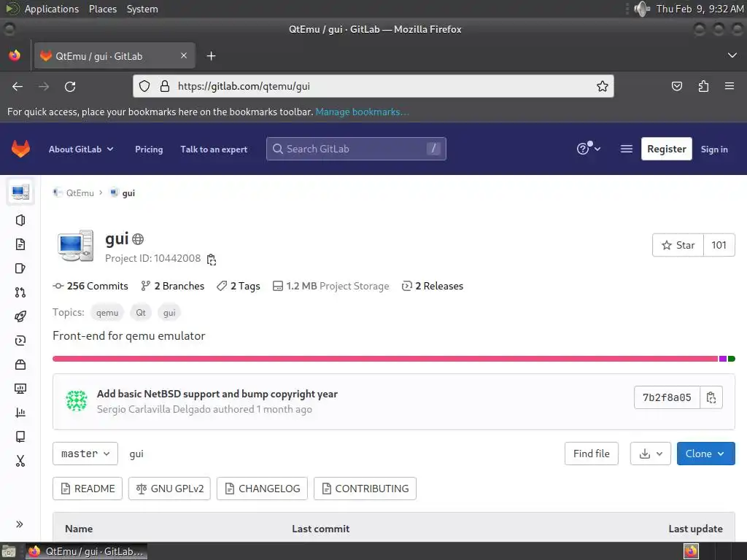This screenshot has width=747, height=560.
Task: Save page to Pocket
Action: (676, 86)
